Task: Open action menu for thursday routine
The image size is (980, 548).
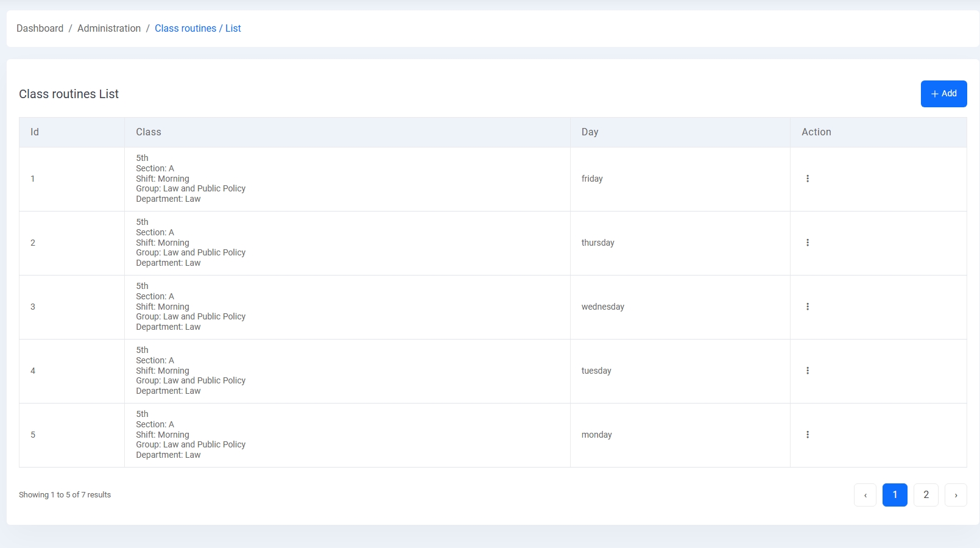Action: tap(808, 243)
